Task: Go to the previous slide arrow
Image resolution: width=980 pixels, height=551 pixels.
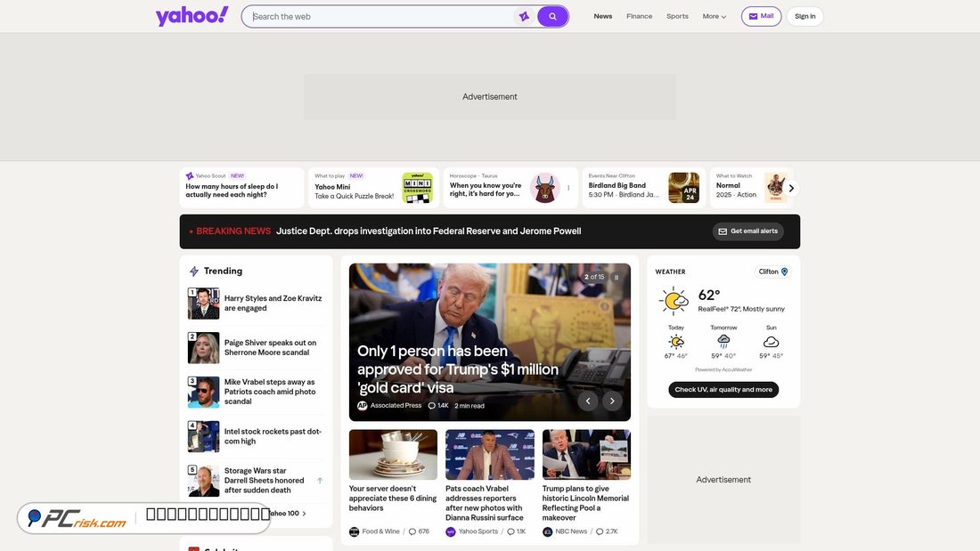Action: (588, 401)
